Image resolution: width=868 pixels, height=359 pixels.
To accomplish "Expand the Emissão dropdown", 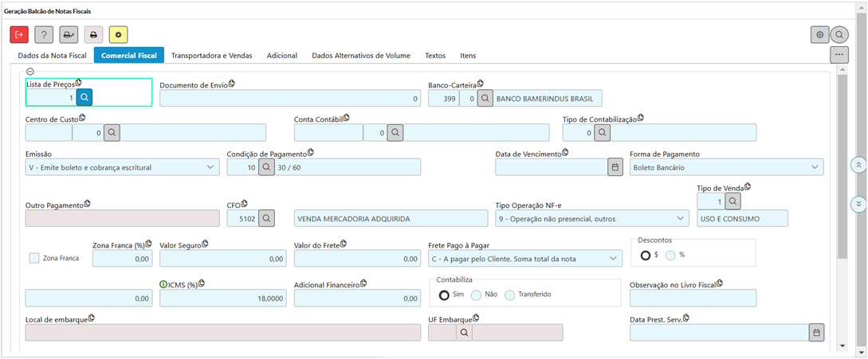I will click(x=210, y=167).
